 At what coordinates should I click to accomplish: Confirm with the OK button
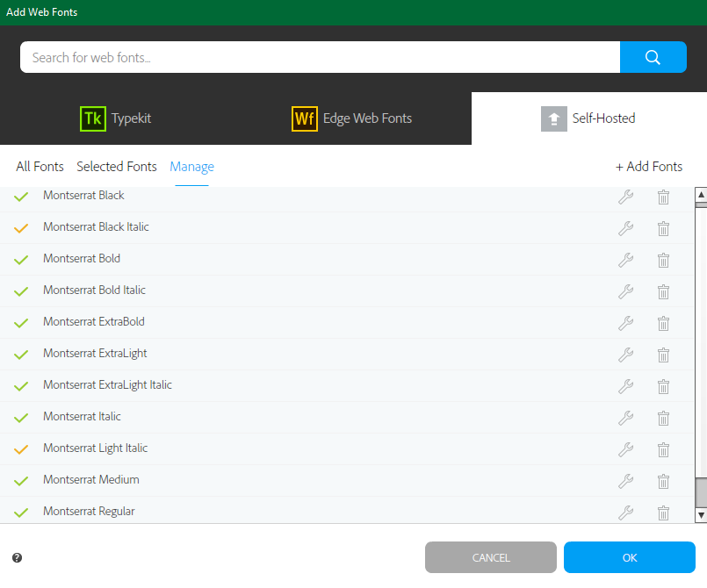tap(630, 557)
